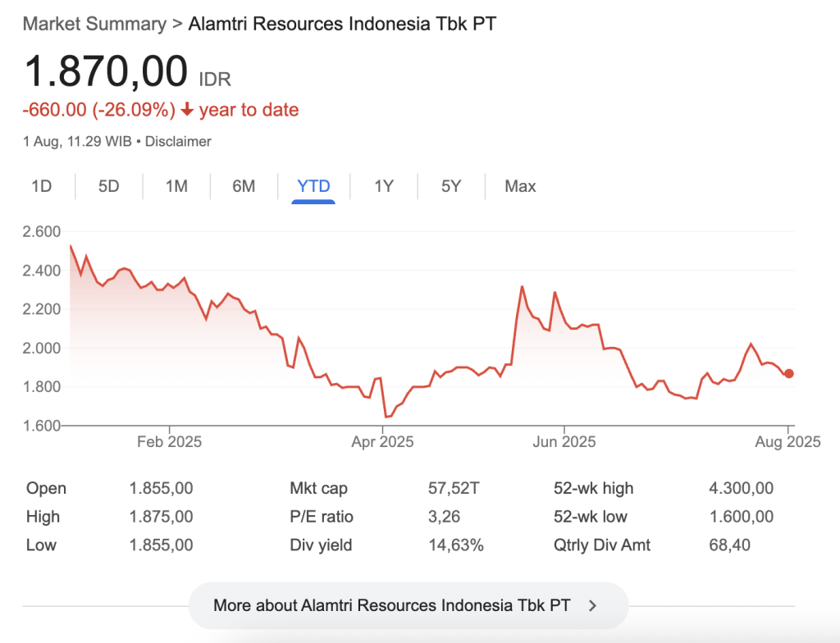Click the 1.800 price axis label
Image resolution: width=840 pixels, height=643 pixels.
click(42, 386)
